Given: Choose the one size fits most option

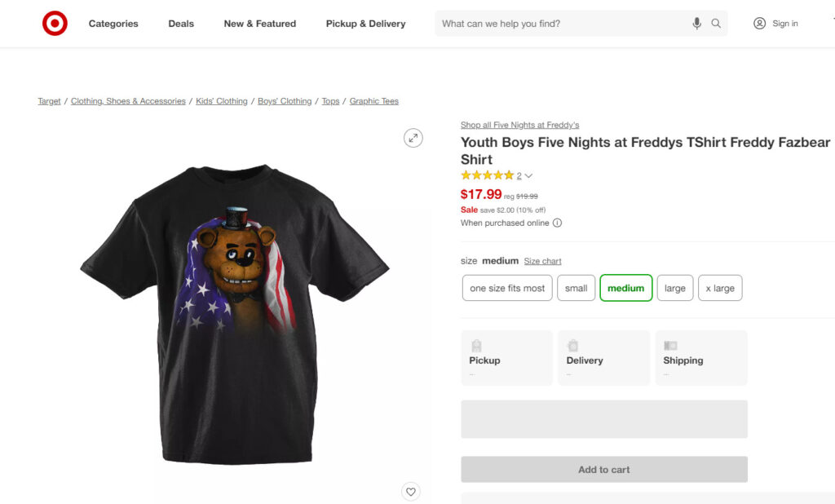Looking at the screenshot, I should pos(506,288).
